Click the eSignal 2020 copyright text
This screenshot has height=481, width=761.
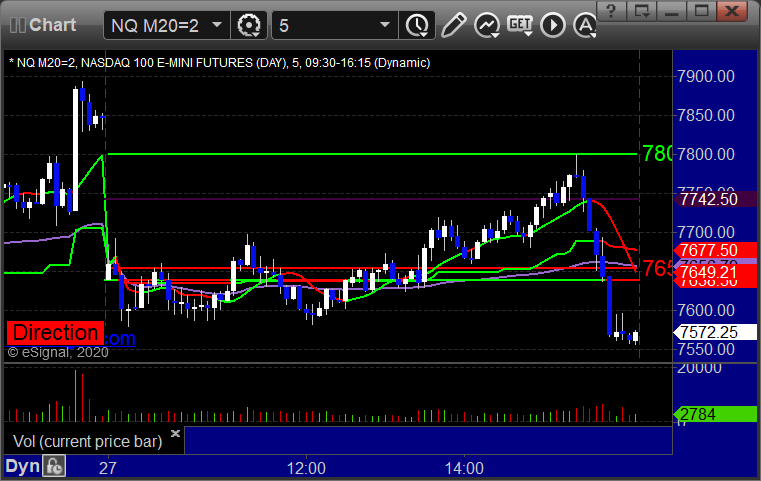point(58,352)
